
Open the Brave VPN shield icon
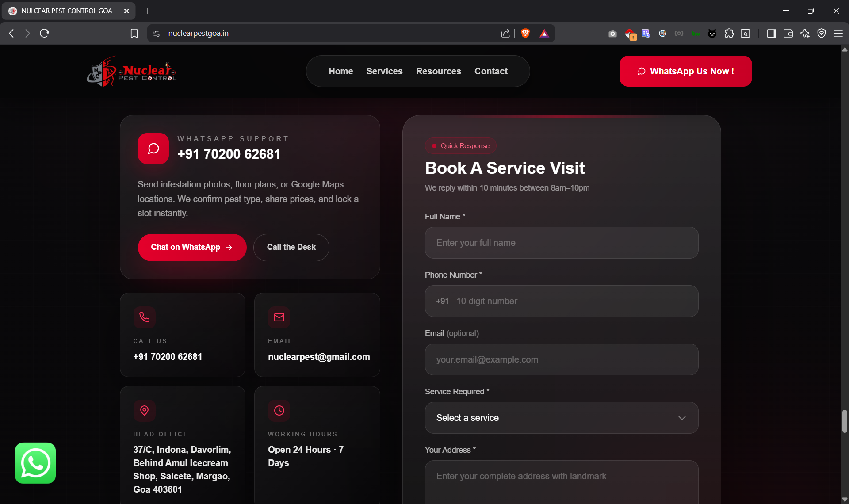click(x=822, y=33)
